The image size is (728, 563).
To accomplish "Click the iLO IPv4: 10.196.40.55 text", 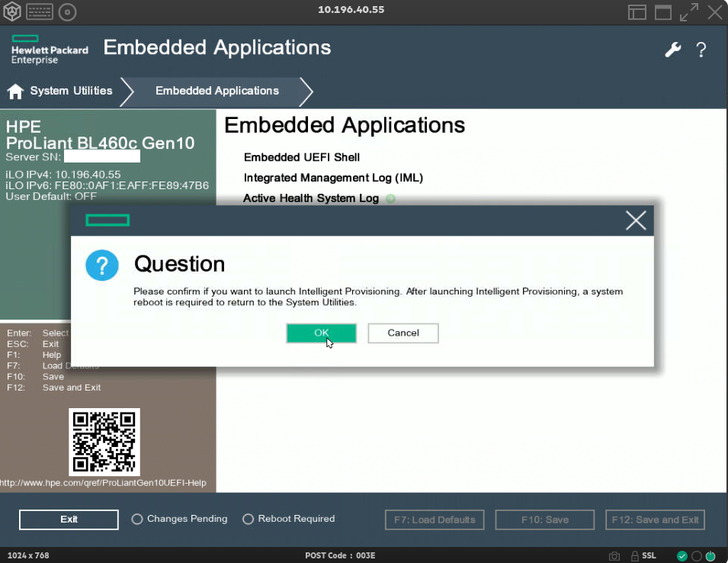I will click(63, 175).
